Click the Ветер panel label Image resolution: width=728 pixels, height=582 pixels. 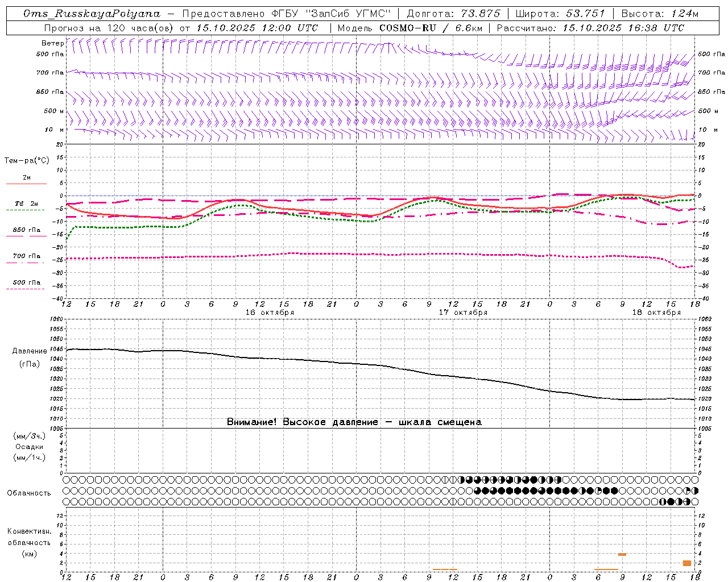pos(52,43)
